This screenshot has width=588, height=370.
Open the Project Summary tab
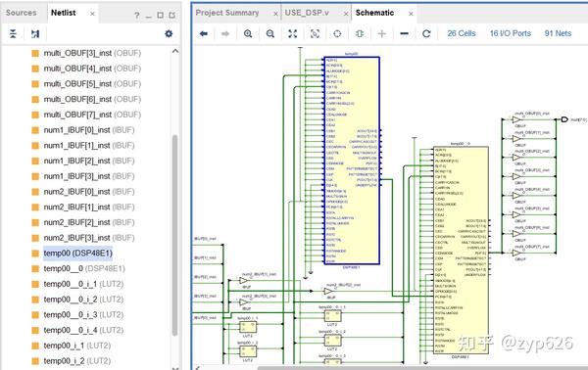coord(227,13)
